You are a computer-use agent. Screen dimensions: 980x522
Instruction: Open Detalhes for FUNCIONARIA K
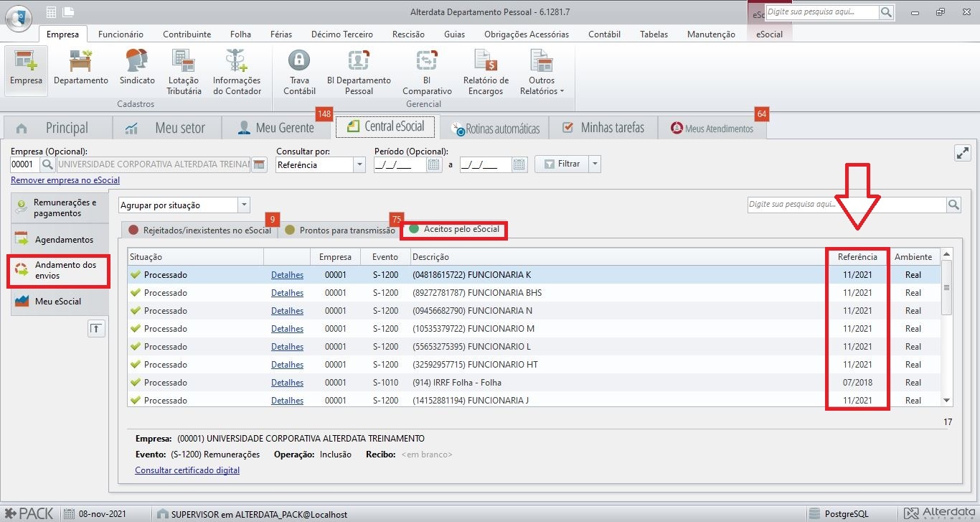(x=287, y=275)
